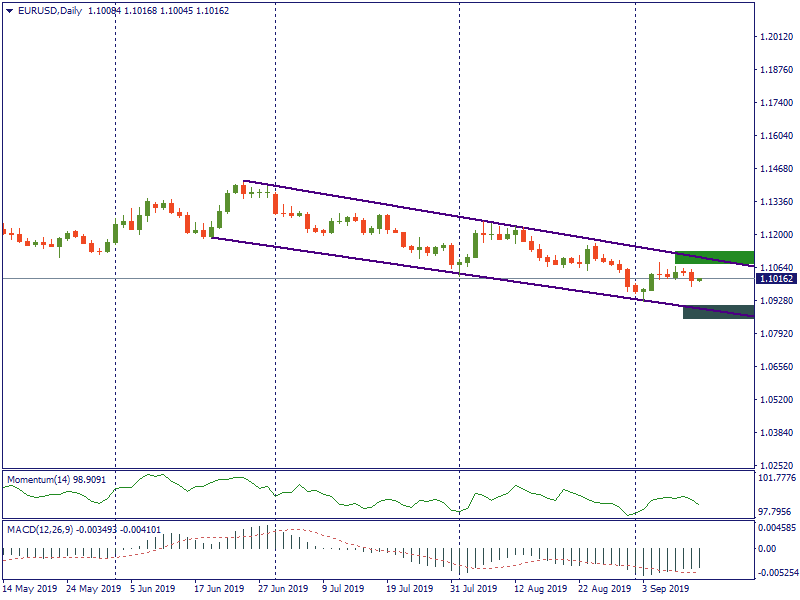Click the EURUSD,Daily chart title text

[50, 11]
